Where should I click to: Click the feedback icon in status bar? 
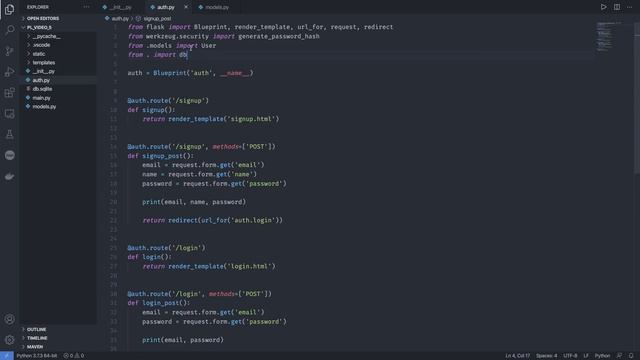pyautogui.click(x=619, y=356)
